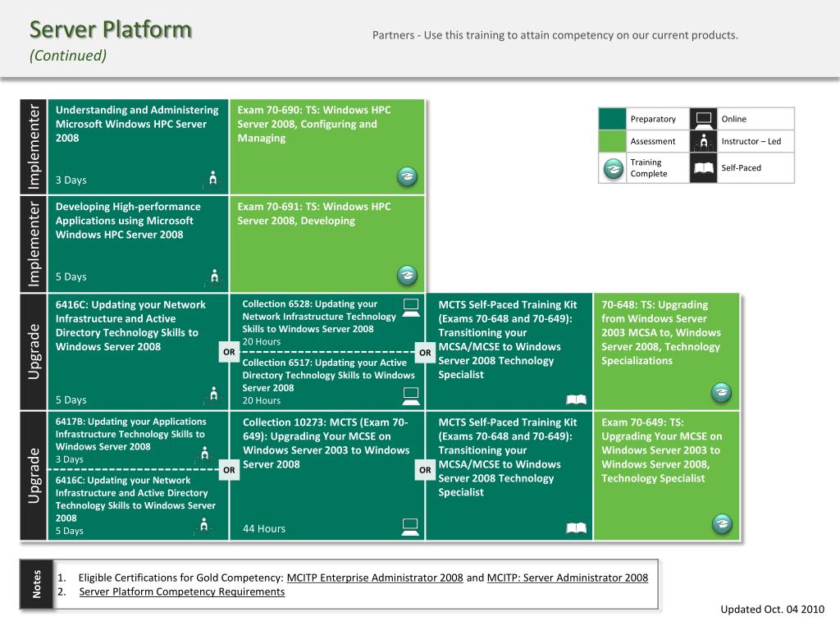Screen dimensions: 840x630
Task: Select Collection 6517 Active Directory title
Action: tap(328, 375)
